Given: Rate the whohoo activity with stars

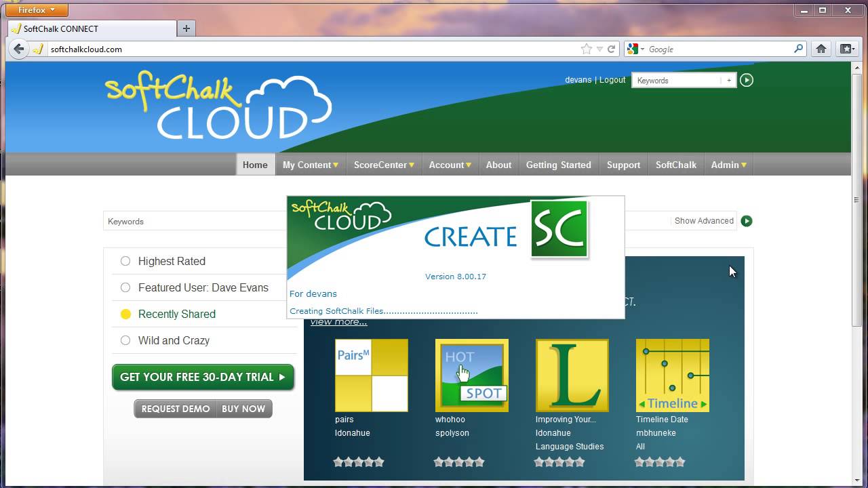Looking at the screenshot, I should point(459,462).
